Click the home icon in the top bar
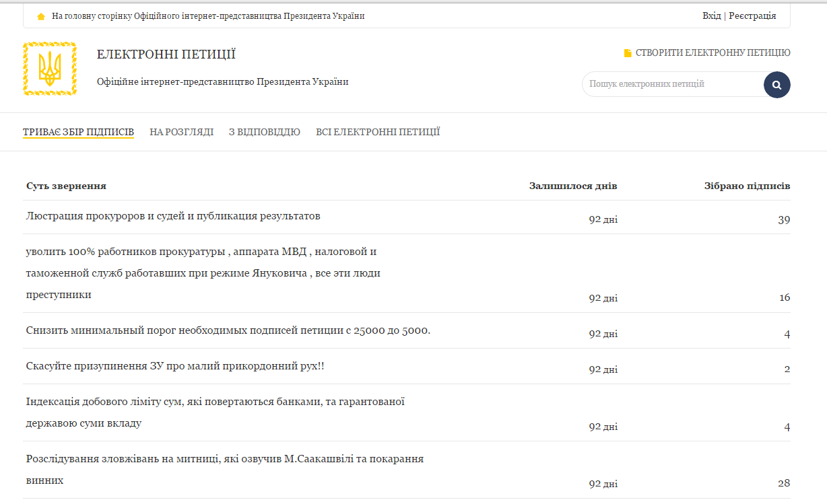827x504 pixels. (x=40, y=15)
